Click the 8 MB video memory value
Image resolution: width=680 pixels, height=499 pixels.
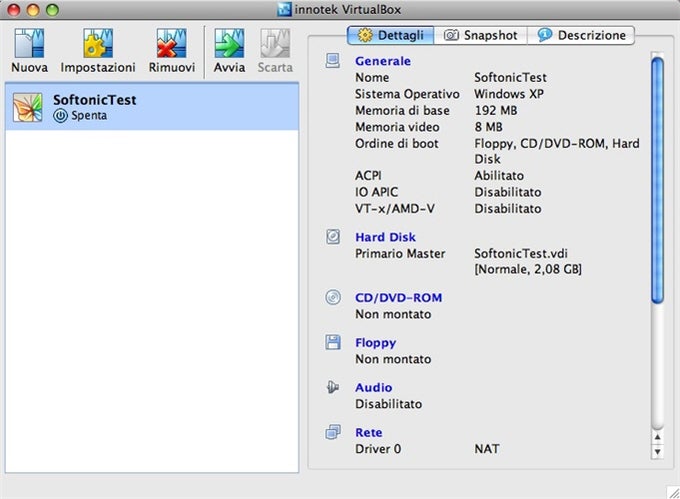point(488,127)
